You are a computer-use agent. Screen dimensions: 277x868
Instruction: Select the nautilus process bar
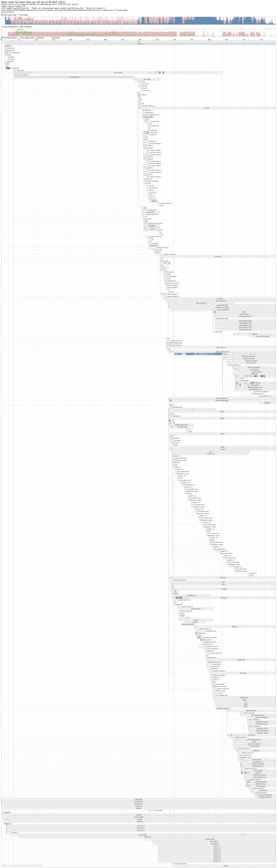click(255, 376)
